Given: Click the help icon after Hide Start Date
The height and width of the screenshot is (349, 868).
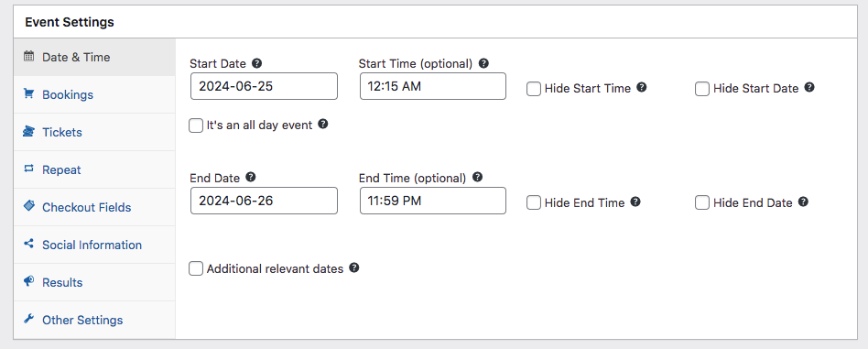Looking at the screenshot, I should click(x=808, y=87).
